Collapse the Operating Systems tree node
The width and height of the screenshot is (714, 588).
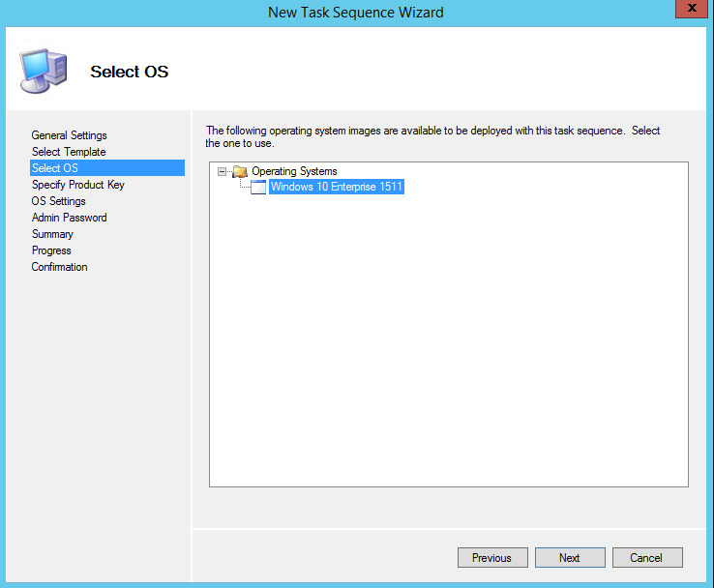tap(223, 171)
